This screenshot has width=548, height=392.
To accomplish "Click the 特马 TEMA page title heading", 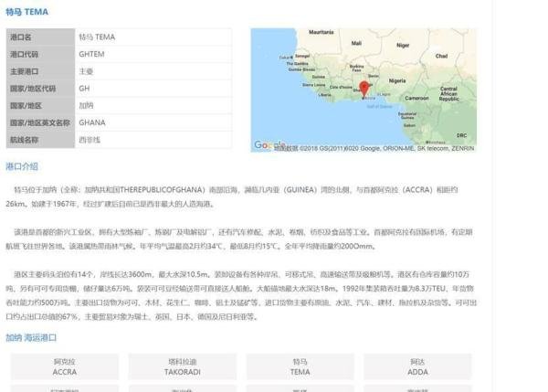I will 27,12.
